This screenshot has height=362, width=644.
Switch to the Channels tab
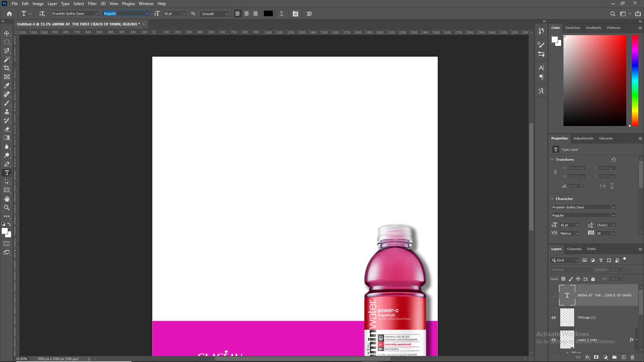pos(574,249)
